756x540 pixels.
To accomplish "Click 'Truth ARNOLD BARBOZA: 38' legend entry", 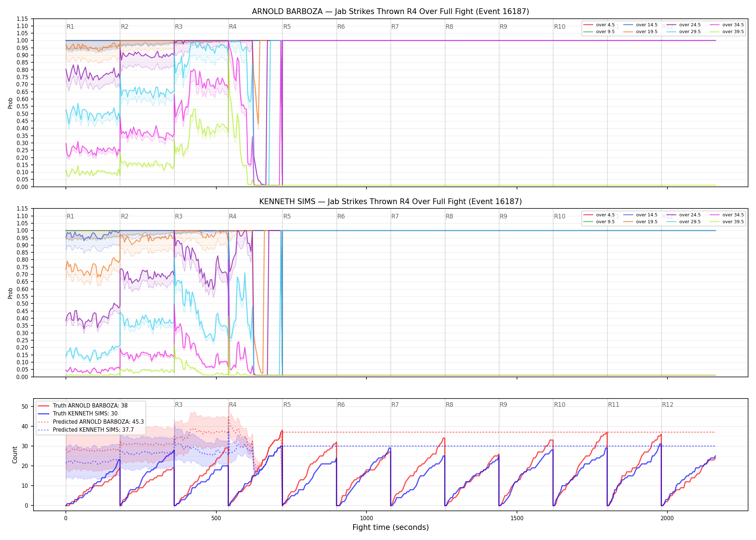I will pyautogui.click(x=83, y=405).
